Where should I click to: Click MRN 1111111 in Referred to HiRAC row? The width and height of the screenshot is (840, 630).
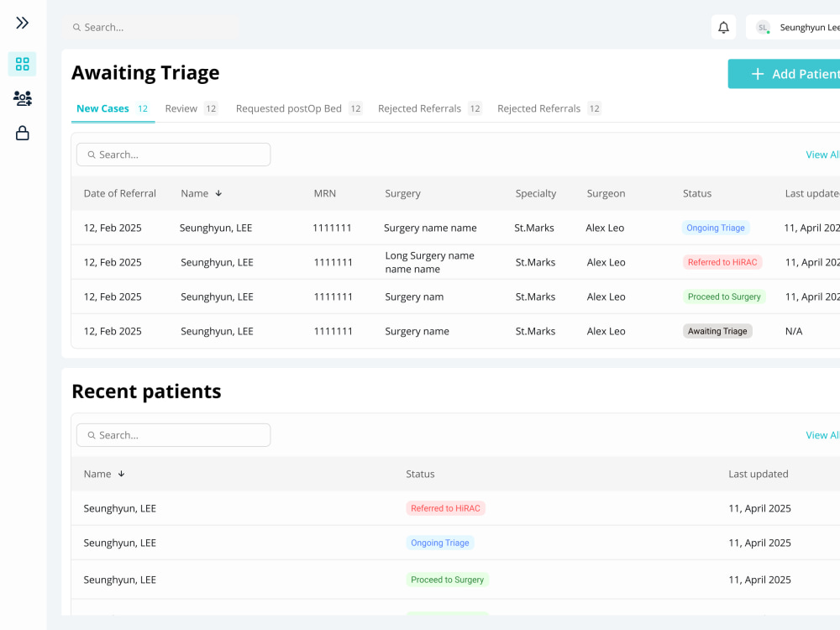[x=333, y=262]
